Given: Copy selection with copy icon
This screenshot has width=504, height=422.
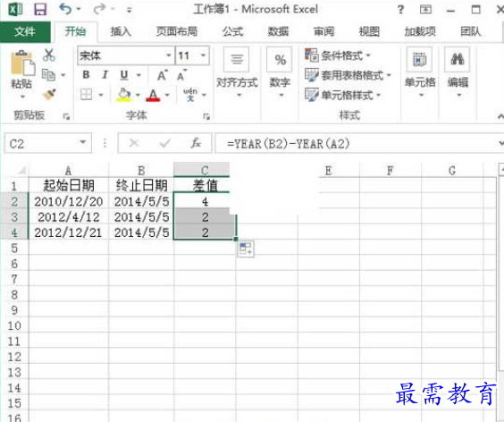Looking at the screenshot, I should pyautogui.click(x=49, y=75).
